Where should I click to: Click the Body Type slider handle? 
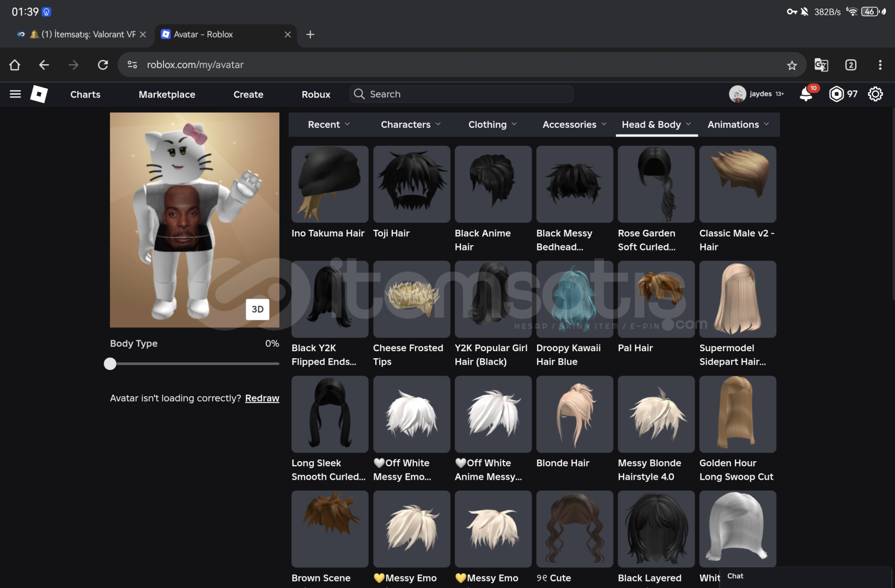point(110,364)
